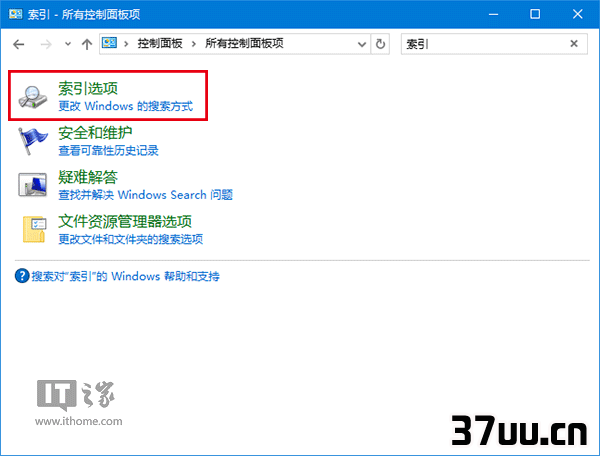Minimize the control panel window
600x456 pixels.
(x=494, y=15)
